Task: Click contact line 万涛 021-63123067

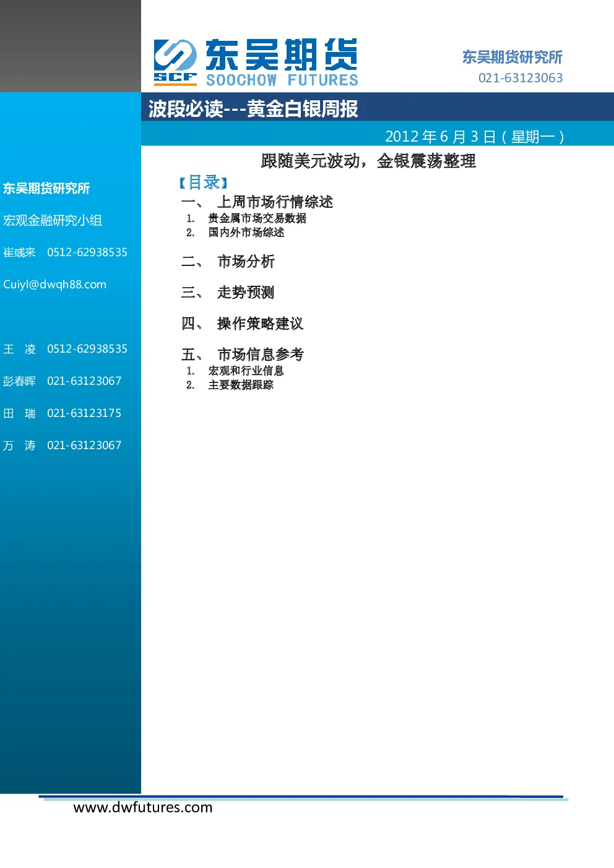Action: [x=62, y=445]
